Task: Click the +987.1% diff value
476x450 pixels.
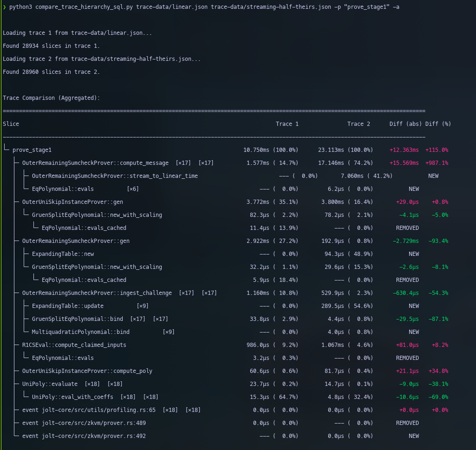Action: pos(437,163)
